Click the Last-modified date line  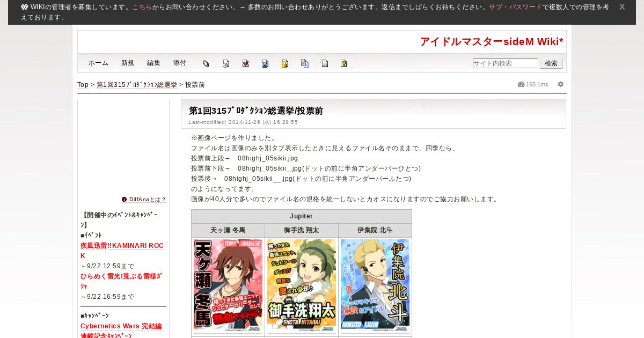243,122
